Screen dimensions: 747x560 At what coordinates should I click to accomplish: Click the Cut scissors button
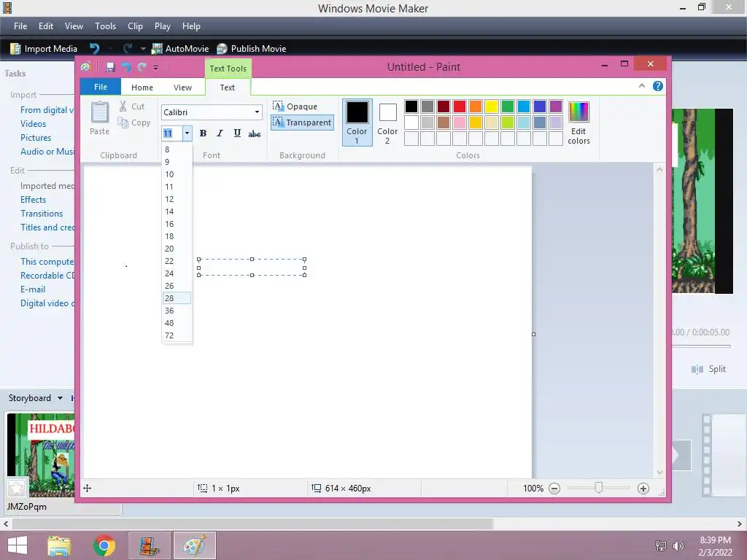point(132,106)
